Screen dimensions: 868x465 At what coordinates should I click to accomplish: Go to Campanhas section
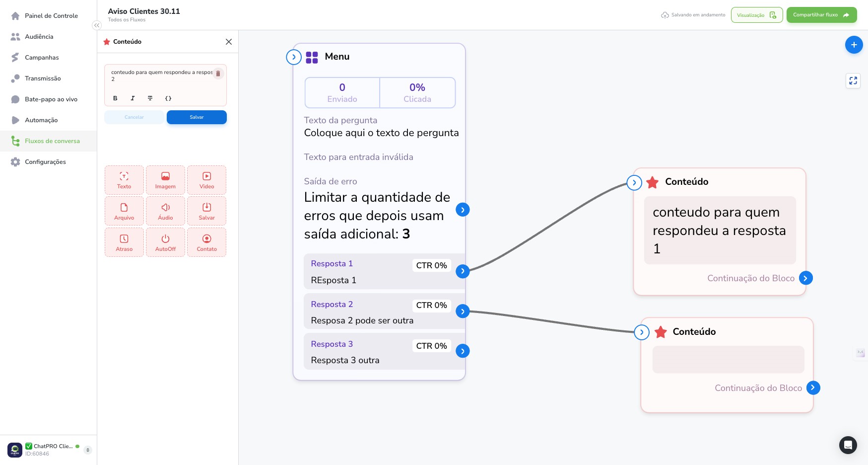42,58
